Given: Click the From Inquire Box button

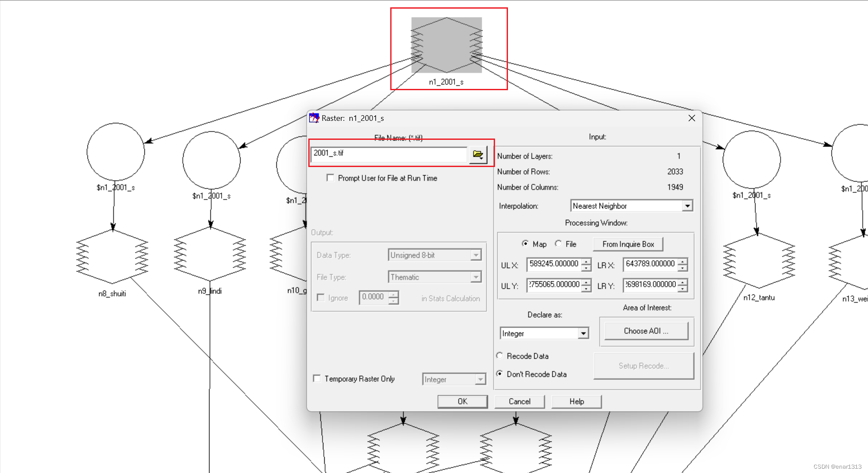Looking at the screenshot, I should coord(628,244).
